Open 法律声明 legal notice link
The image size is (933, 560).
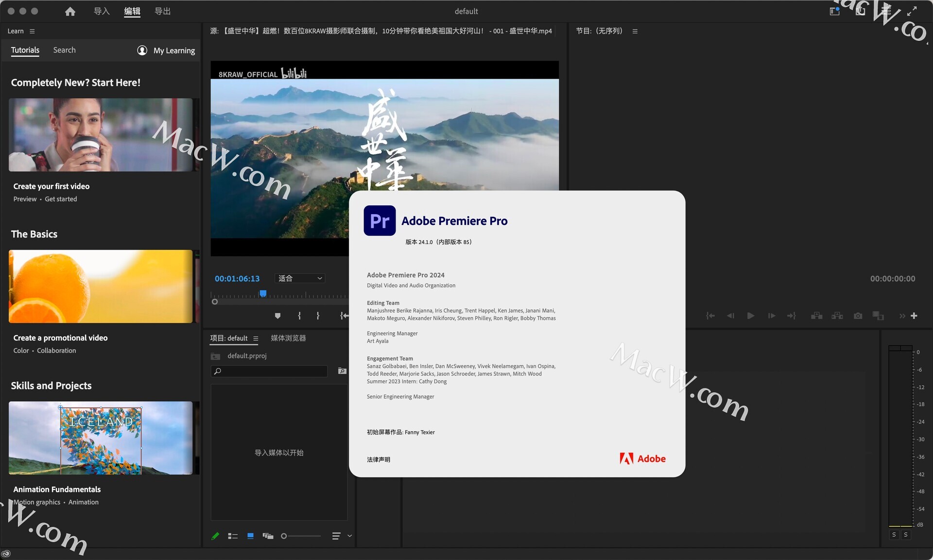379,459
